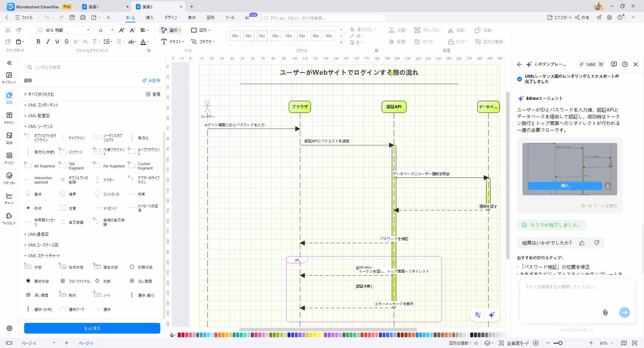Switch to the 描画1 document tab
The image size is (644, 348).
(94, 7)
